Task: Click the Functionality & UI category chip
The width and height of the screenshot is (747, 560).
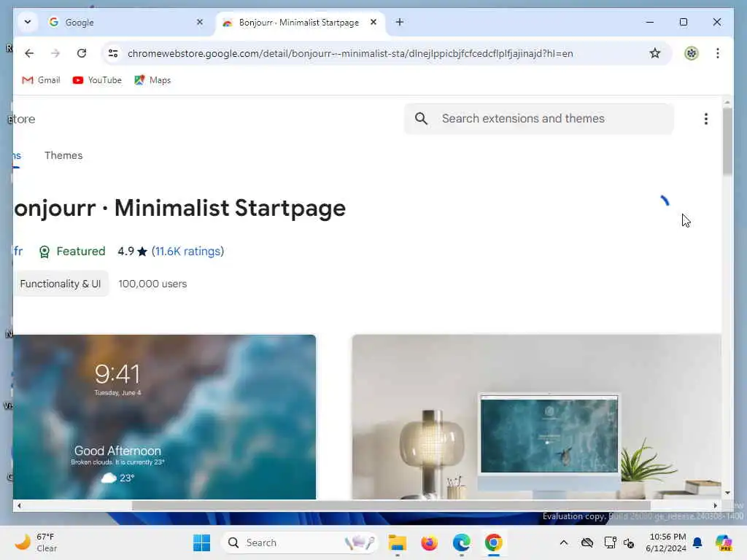Action: (x=61, y=284)
